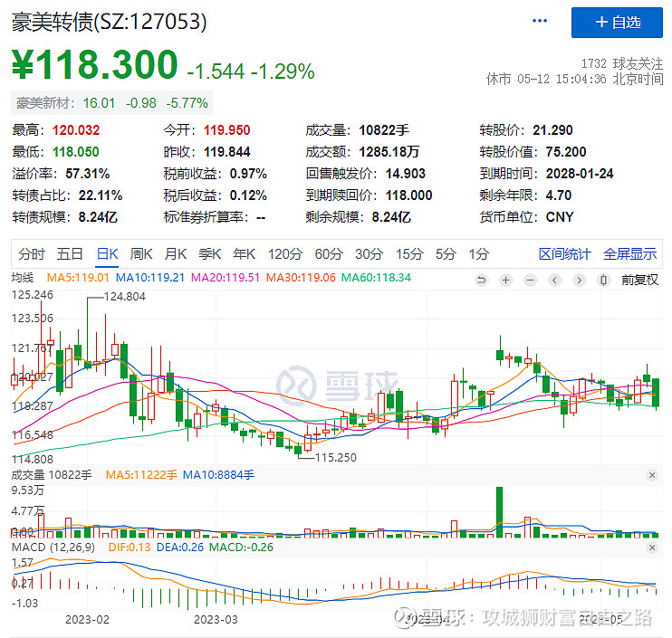Click the volume MA5:11222手 label
672x638 pixels.
point(141,475)
